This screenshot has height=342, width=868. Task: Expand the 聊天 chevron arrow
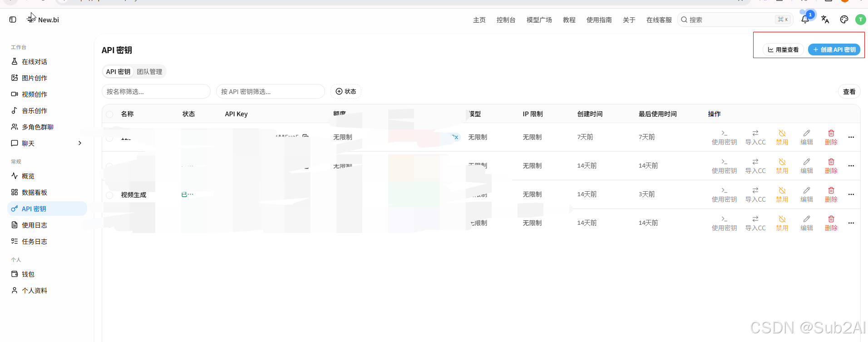click(80, 143)
